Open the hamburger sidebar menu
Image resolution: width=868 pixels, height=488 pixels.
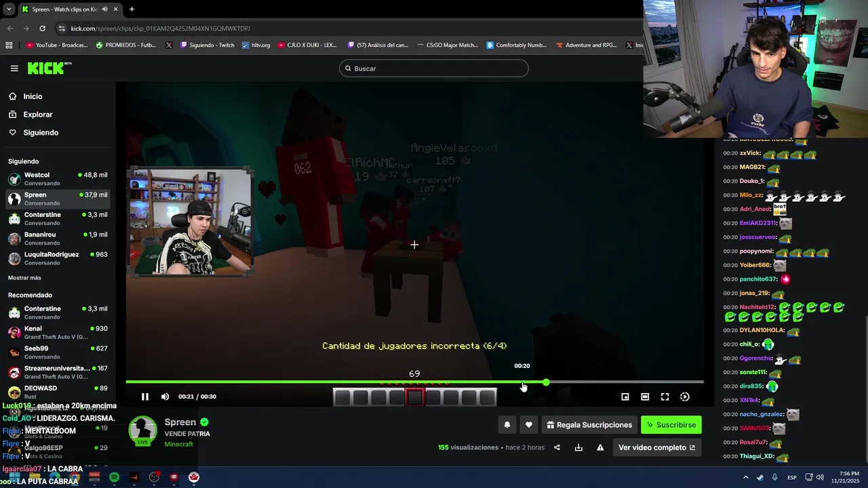[14, 68]
